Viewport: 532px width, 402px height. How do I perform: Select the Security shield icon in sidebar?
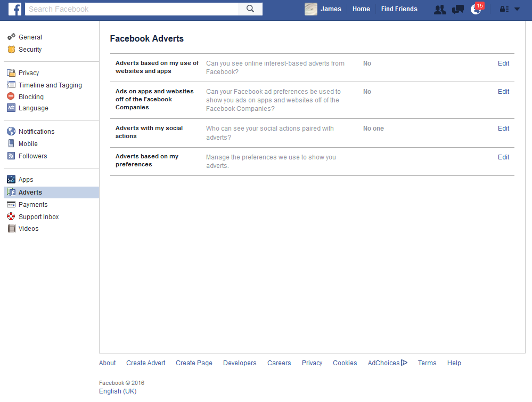12,49
